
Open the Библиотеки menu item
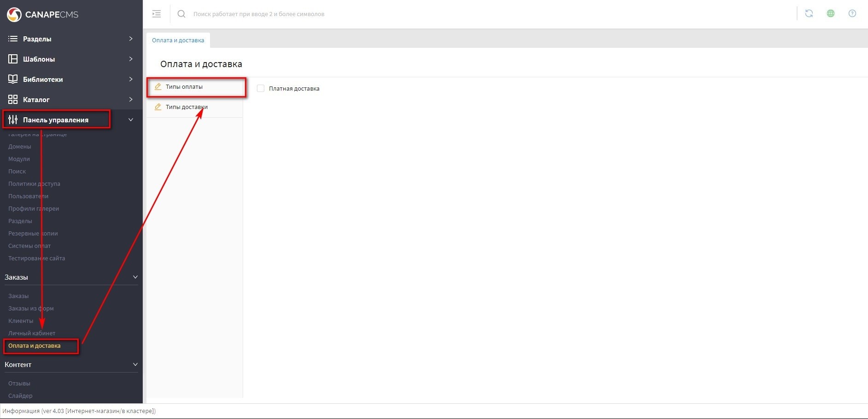pyautogui.click(x=43, y=79)
